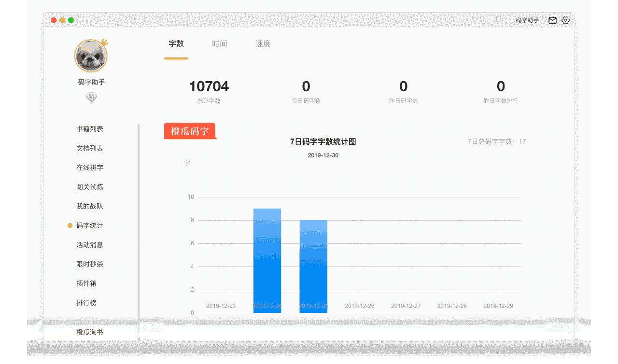Open 插件箱 in the sidebar
Viewport: 618px width, 364px height.
coord(87,283)
